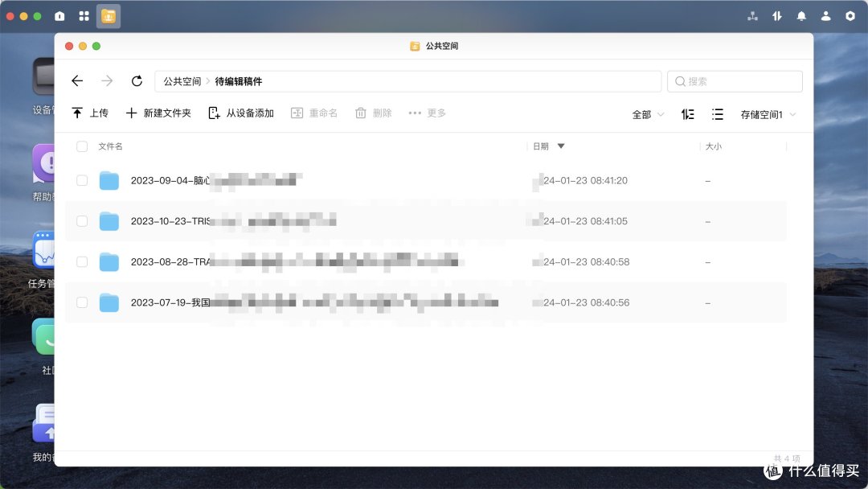Switch to list view icon
The height and width of the screenshot is (489, 868).
pos(718,114)
